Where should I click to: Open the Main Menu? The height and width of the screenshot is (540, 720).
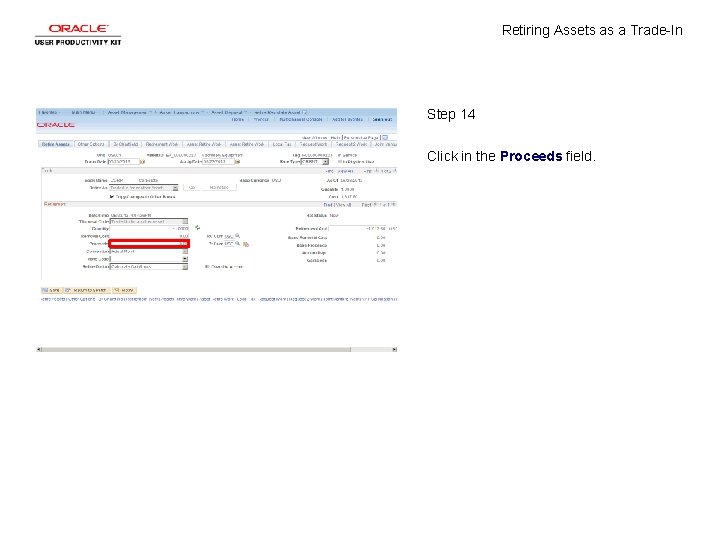(x=84, y=112)
